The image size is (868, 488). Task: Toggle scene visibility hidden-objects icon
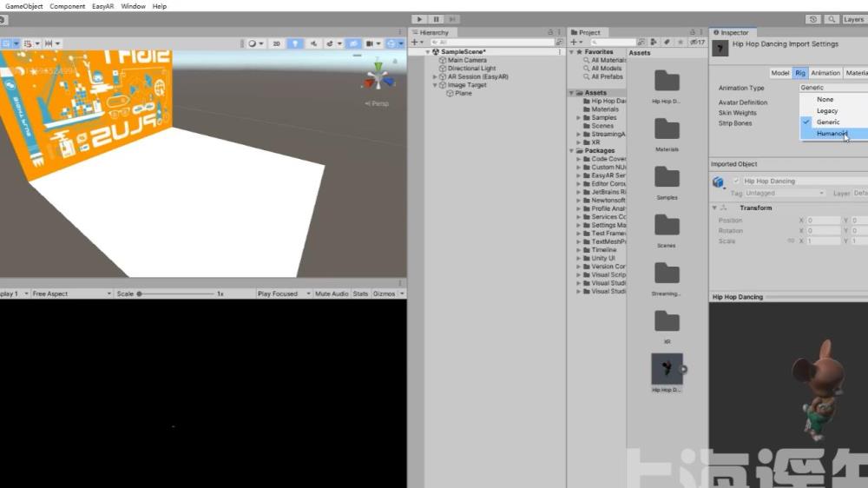(x=353, y=43)
